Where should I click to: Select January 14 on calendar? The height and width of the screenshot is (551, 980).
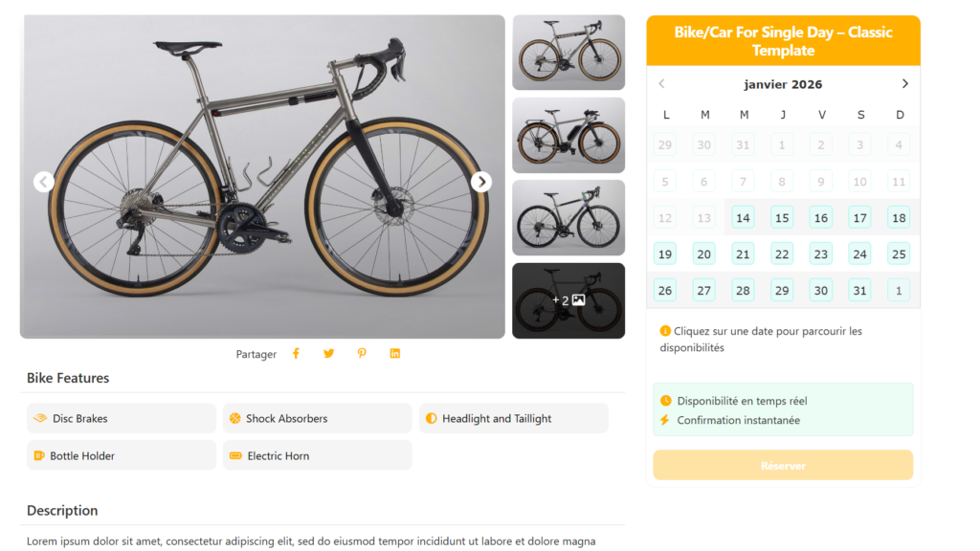tap(744, 217)
